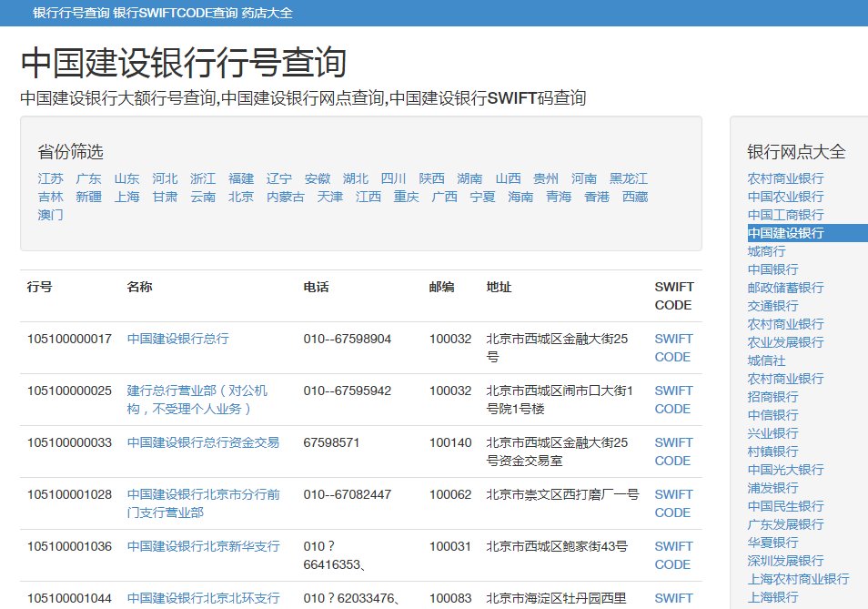
Task: Open 银行SWIFTCODE查询 in top navigation
Action: coord(176,13)
